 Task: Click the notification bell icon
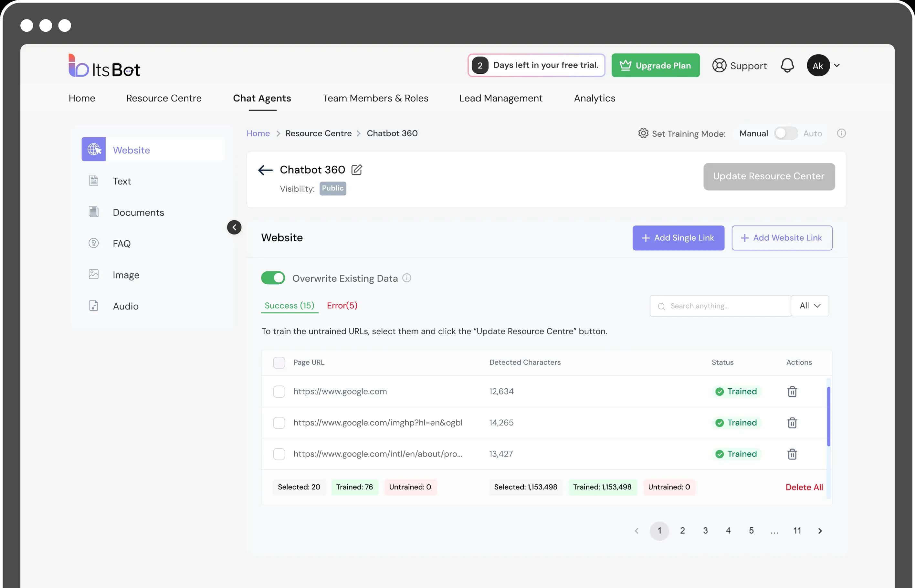coord(787,65)
